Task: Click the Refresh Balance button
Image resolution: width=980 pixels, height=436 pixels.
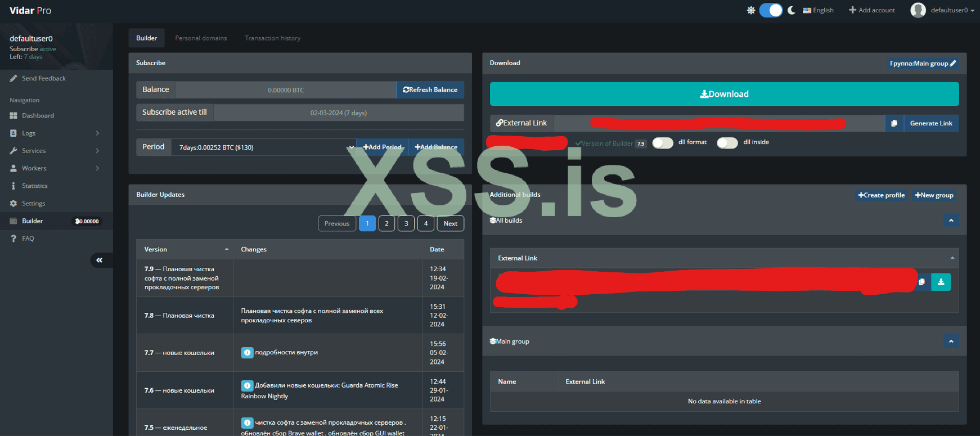Action: [430, 90]
